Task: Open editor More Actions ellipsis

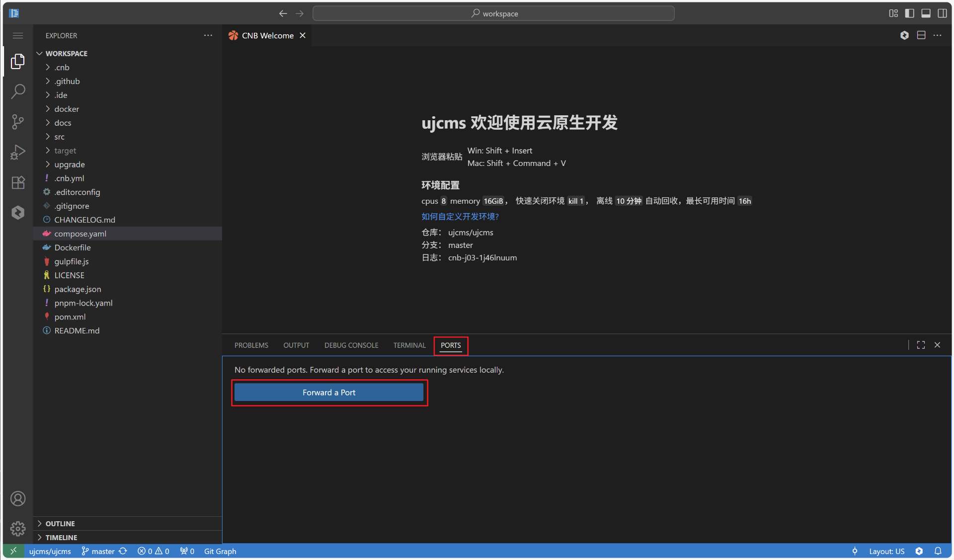Action: pyautogui.click(x=938, y=35)
